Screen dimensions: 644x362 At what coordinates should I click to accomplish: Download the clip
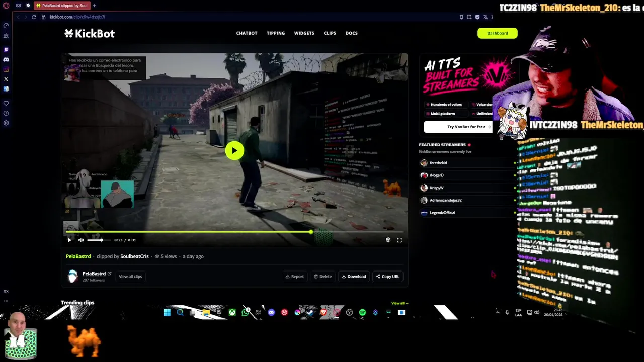(354, 276)
